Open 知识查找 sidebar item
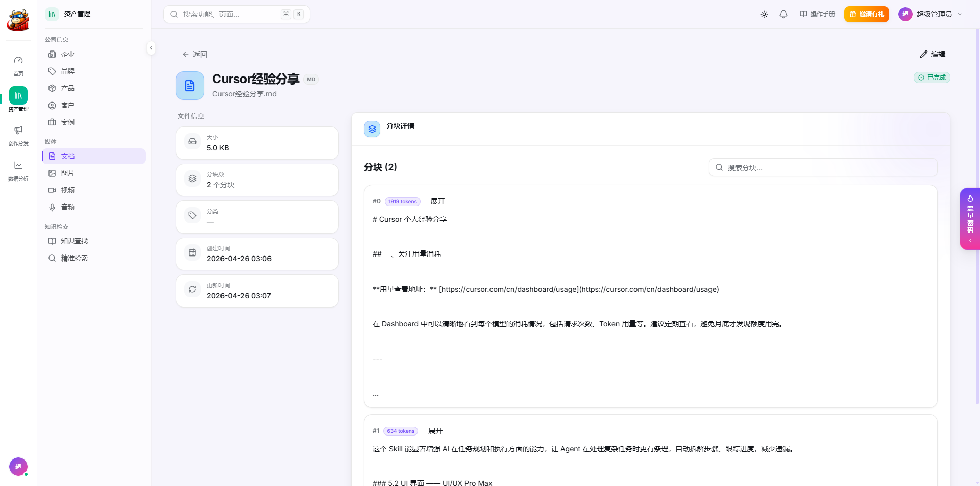980x486 pixels. click(94, 241)
